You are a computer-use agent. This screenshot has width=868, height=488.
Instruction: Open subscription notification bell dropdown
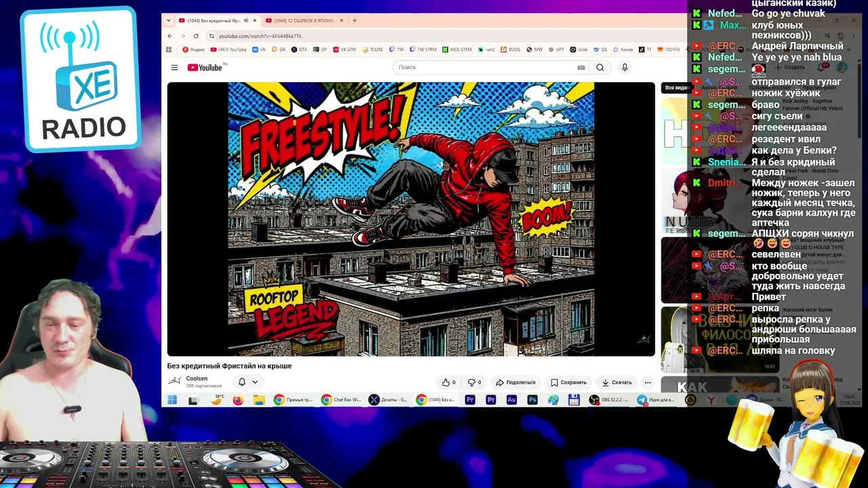[248, 382]
